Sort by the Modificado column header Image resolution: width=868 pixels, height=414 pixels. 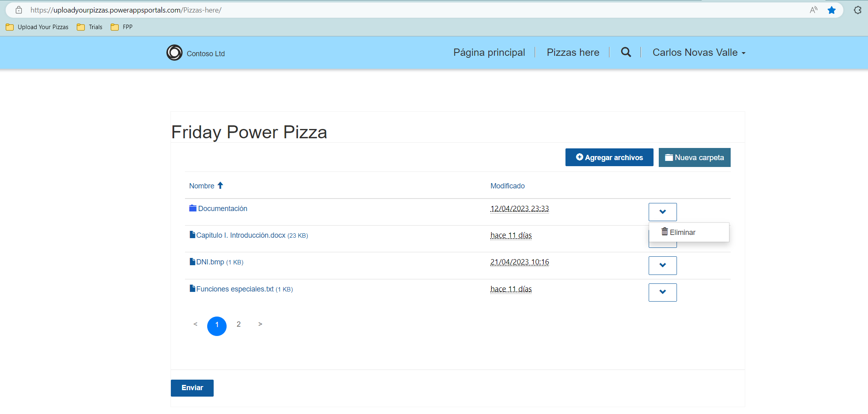coord(507,186)
